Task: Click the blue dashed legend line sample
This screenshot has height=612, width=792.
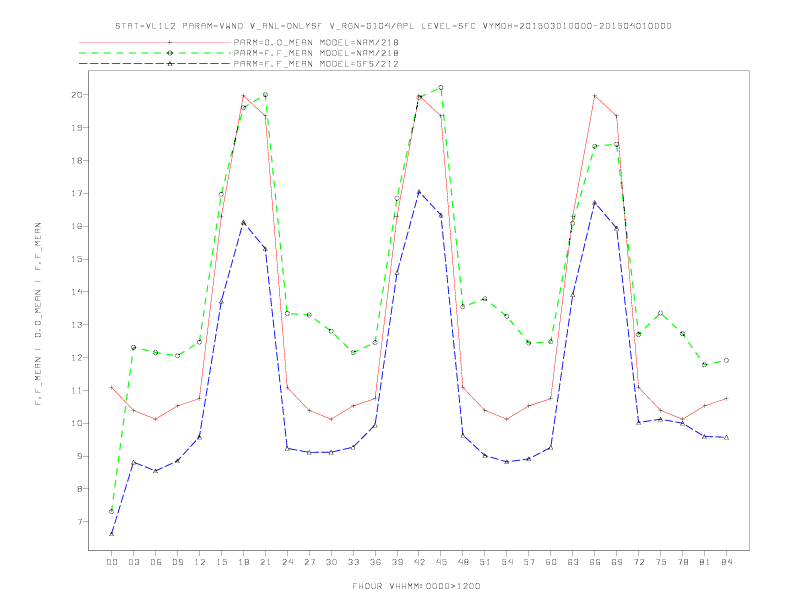Action: [x=155, y=64]
